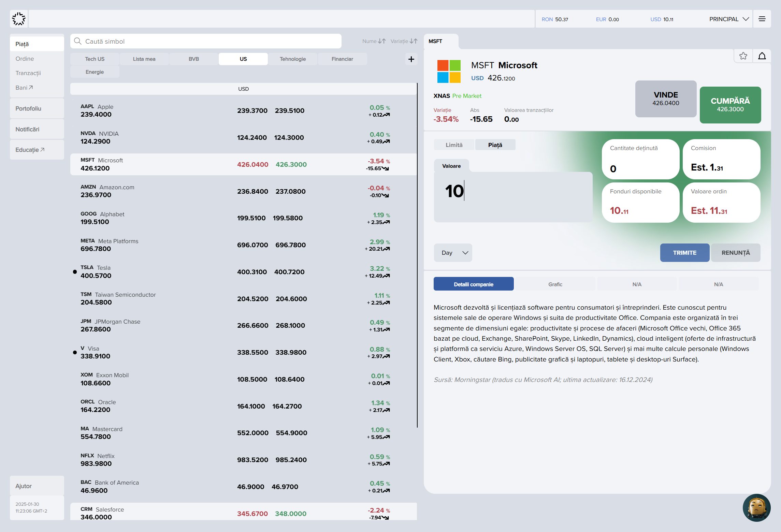
Task: Click the CUMPĂRĂ buy button
Action: click(730, 105)
